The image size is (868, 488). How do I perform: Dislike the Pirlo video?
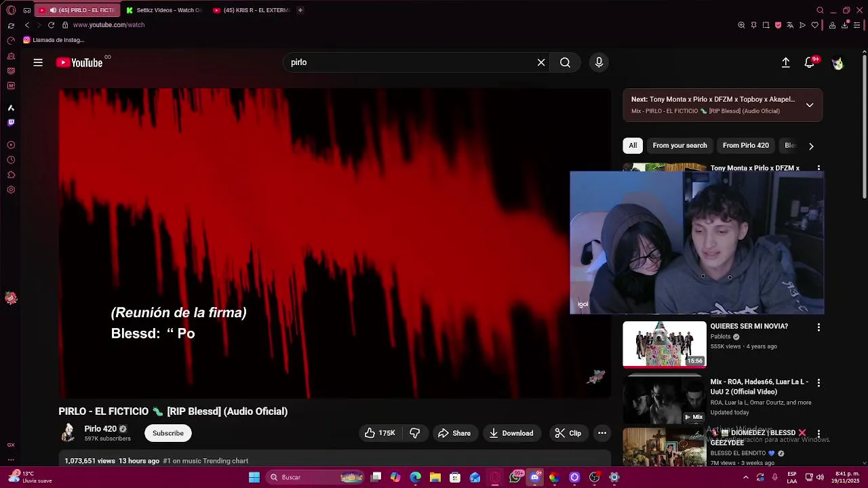tap(415, 433)
